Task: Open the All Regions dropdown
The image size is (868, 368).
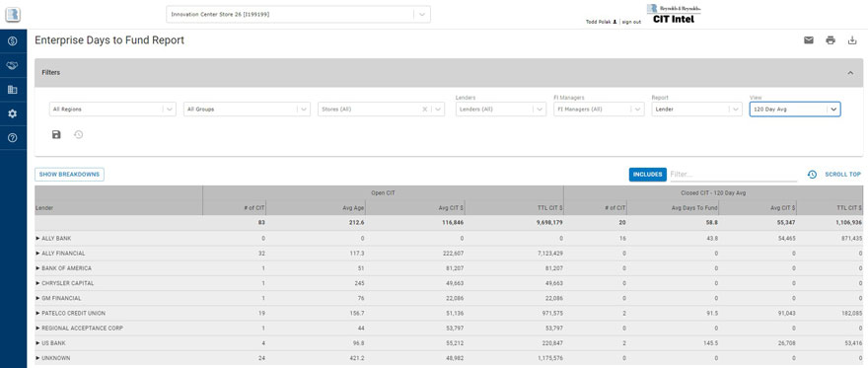Action: click(112, 110)
